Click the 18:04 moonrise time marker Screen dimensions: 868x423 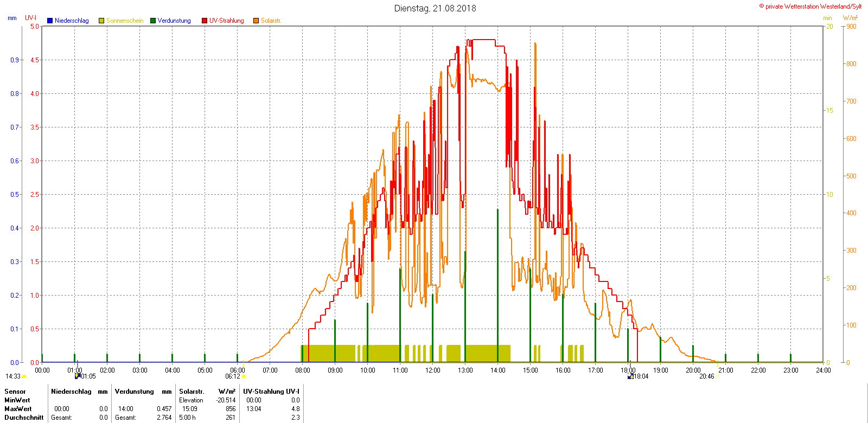pos(641,376)
